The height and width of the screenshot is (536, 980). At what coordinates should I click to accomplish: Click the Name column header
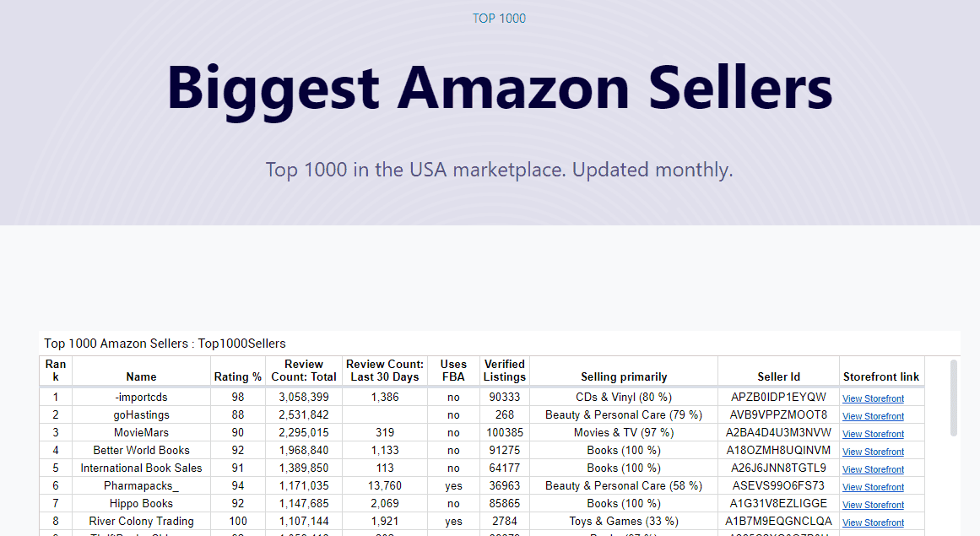[141, 376]
